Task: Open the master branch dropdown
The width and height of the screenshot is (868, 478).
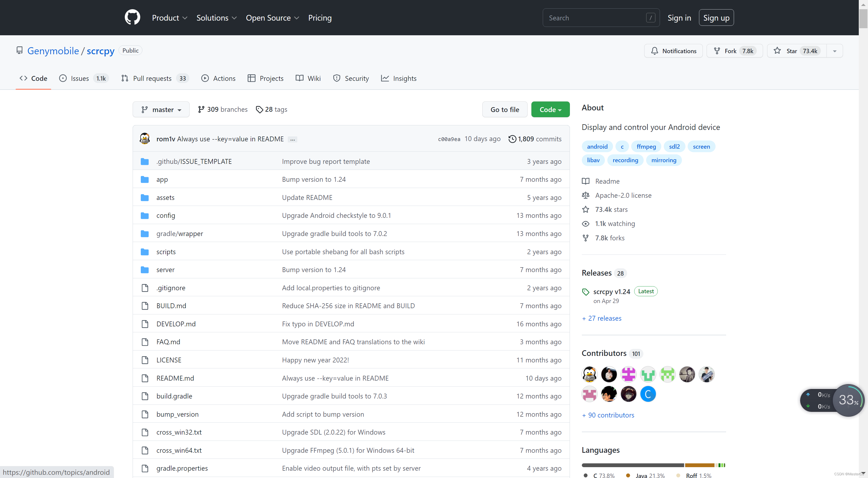Action: [x=161, y=110]
